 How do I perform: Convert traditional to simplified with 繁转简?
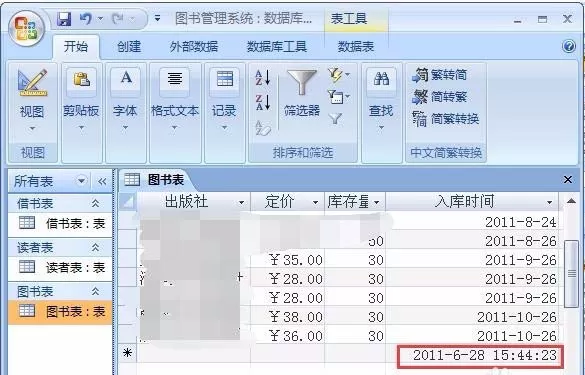click(439, 75)
